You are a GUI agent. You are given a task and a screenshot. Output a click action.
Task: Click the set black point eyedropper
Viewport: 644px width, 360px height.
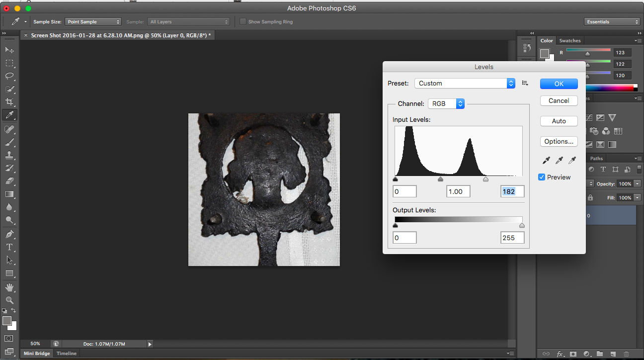pyautogui.click(x=546, y=160)
